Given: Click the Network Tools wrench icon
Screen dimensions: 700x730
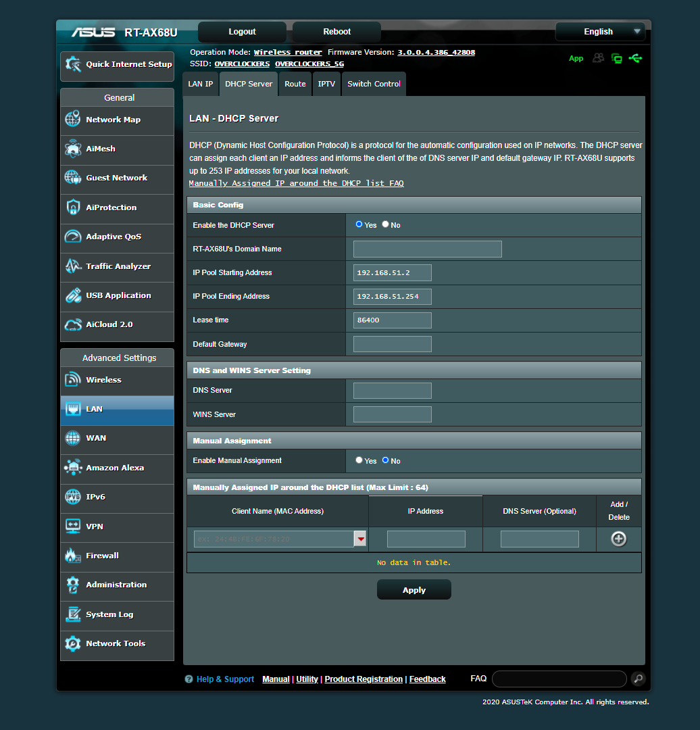Looking at the screenshot, I should tap(72, 643).
